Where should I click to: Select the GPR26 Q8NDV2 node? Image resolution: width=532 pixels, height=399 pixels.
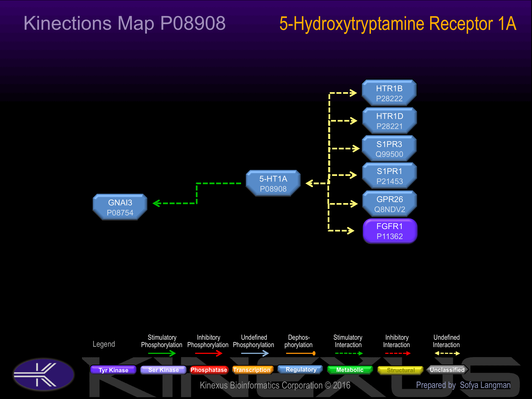[x=389, y=204]
